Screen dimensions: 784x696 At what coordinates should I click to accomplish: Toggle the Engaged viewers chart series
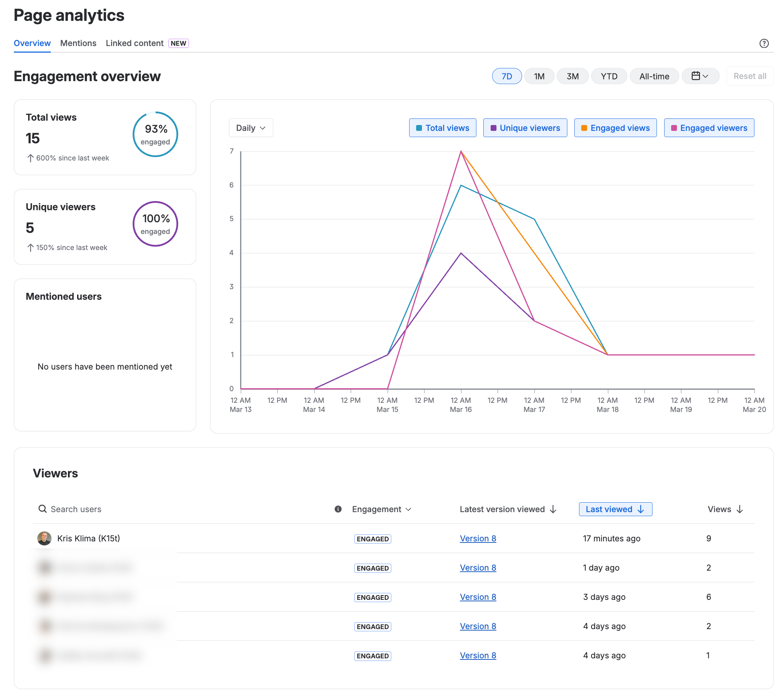pos(709,128)
